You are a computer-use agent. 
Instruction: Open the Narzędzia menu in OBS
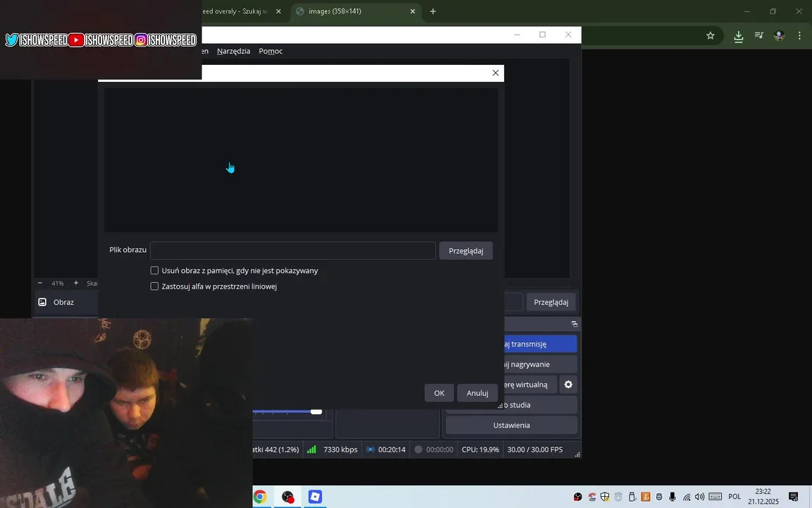tap(233, 51)
